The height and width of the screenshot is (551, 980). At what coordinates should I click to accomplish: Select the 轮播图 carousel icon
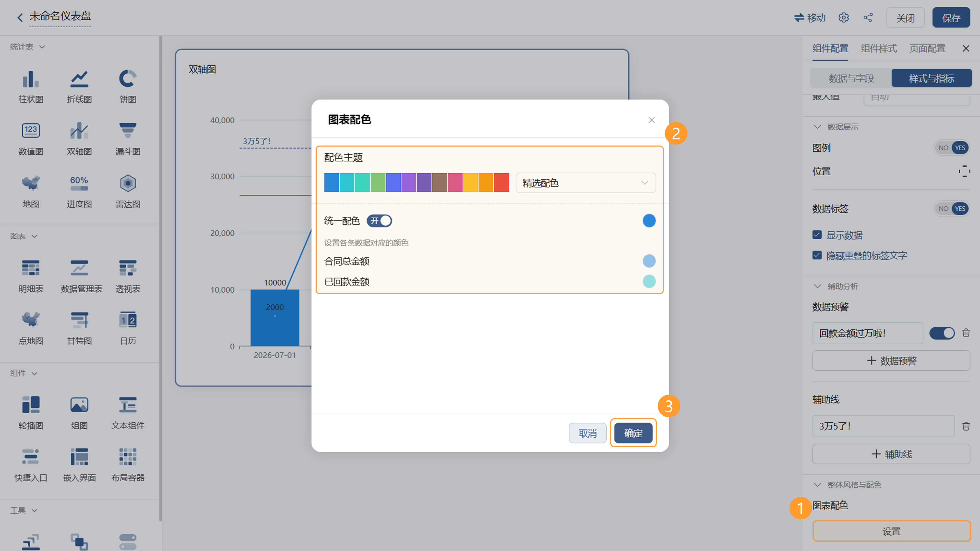pyautogui.click(x=31, y=405)
